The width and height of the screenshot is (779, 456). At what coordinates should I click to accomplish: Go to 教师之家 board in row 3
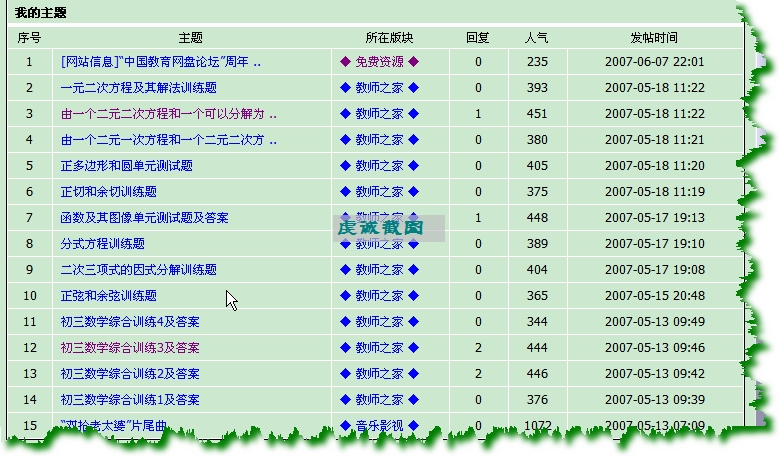point(380,114)
